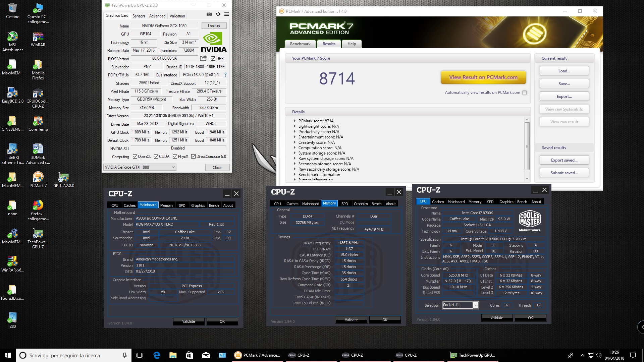Toggle the PhysX checkbox
The image size is (644, 362).
175,156
